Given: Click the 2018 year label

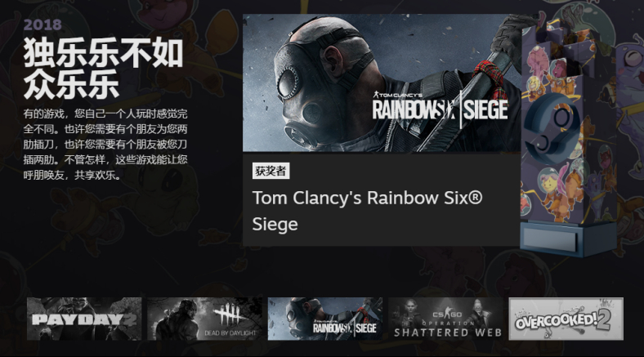Looking at the screenshot, I should [x=42, y=25].
